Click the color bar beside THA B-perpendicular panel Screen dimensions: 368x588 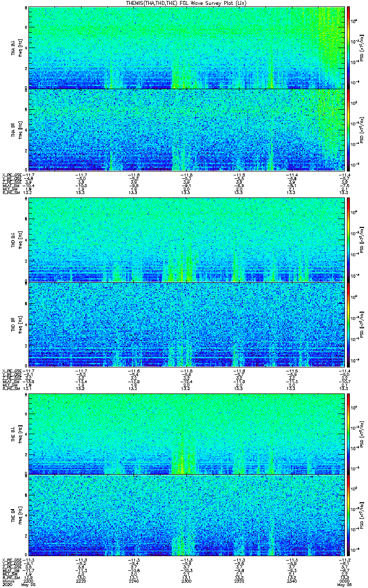(348, 48)
